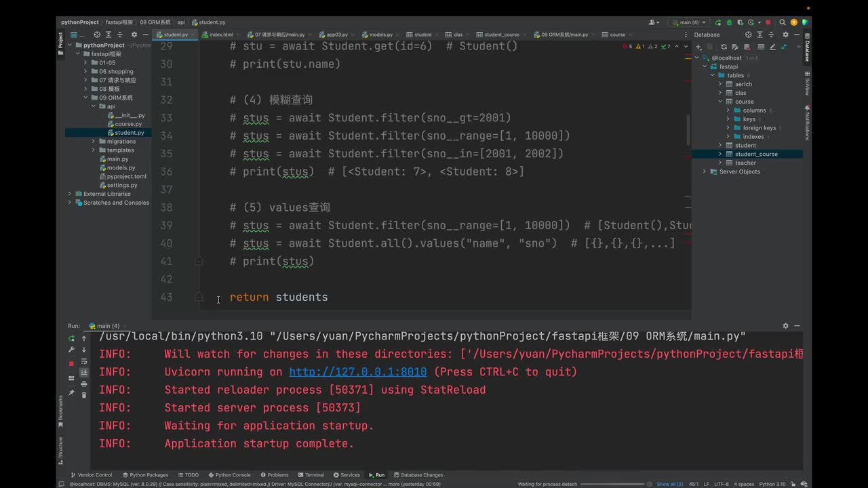Screen dimensions: 868x488
Task: Expand External Libraries node
Action: pyautogui.click(x=70, y=194)
